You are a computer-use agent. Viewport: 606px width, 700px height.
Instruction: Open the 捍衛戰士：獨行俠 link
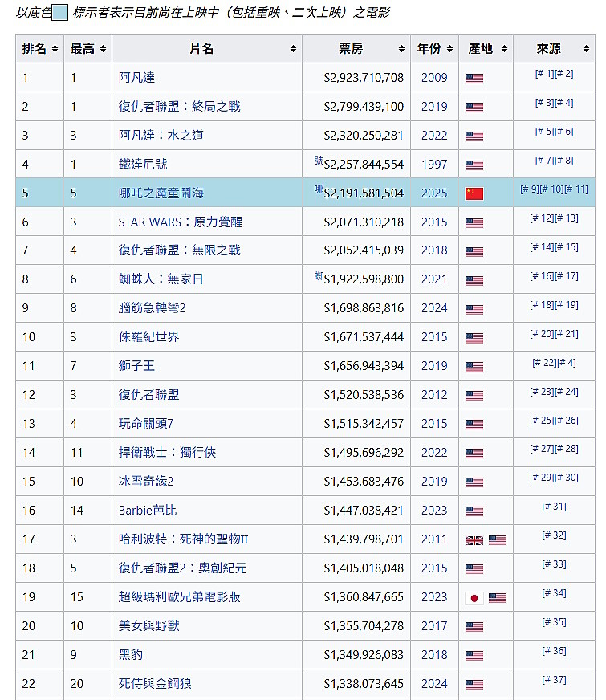167,452
